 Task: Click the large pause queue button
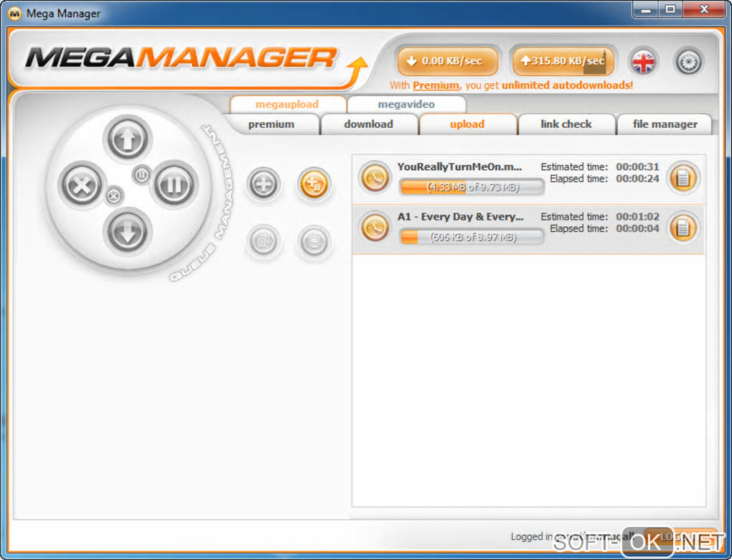tap(174, 185)
